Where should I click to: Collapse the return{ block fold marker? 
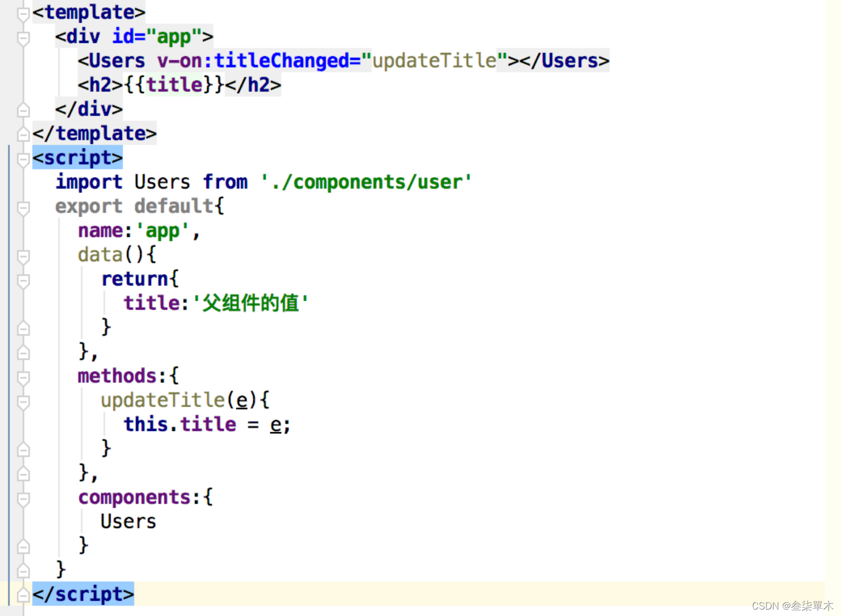(x=23, y=281)
